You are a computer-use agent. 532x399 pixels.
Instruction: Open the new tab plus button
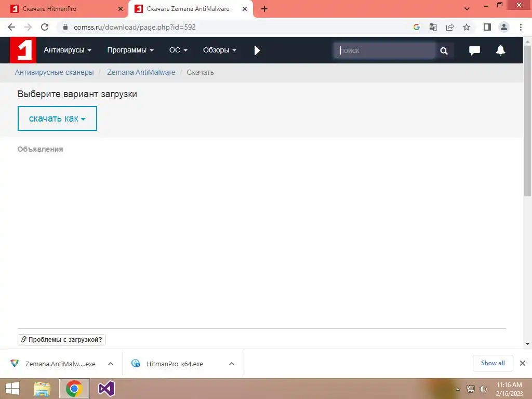pyautogui.click(x=264, y=9)
